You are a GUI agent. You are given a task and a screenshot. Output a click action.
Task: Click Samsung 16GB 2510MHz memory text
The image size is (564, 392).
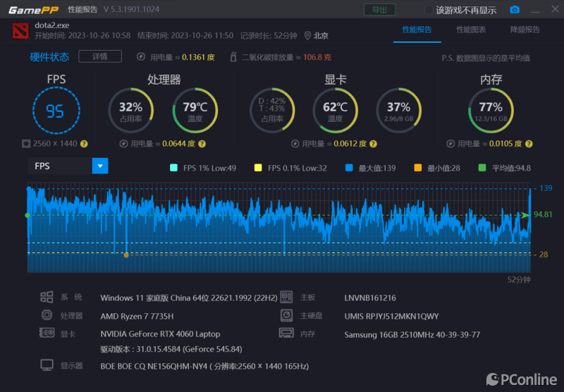(412, 335)
